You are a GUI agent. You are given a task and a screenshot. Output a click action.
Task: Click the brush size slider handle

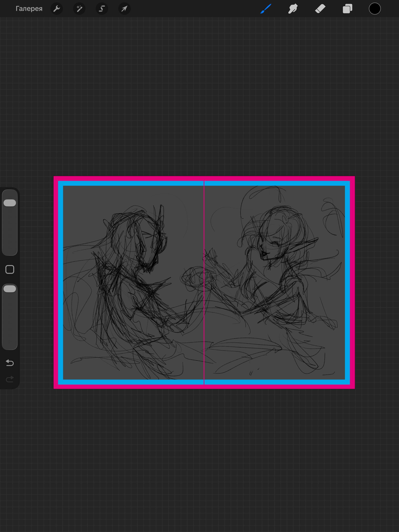tap(10, 203)
